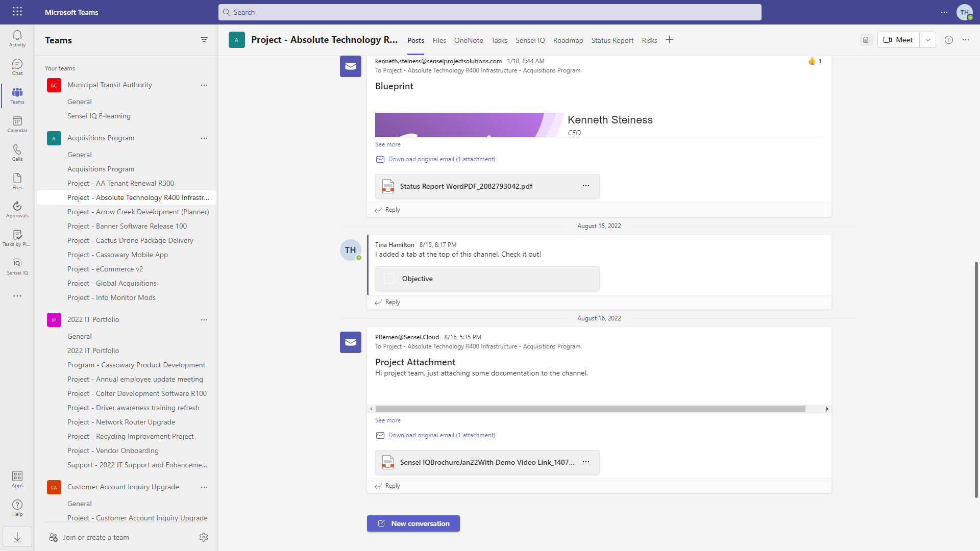Screen dimensions: 980x551
Task: Open Calls in the left rail
Action: 17,153
